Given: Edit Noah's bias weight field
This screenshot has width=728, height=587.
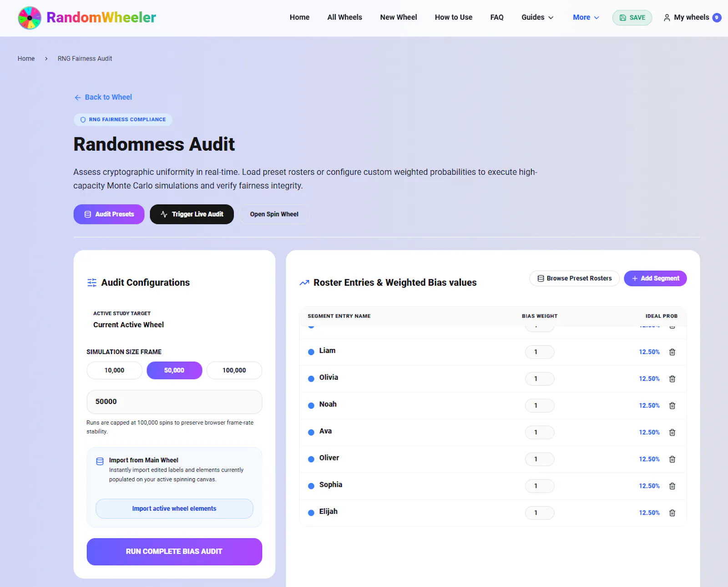Looking at the screenshot, I should [x=540, y=405].
